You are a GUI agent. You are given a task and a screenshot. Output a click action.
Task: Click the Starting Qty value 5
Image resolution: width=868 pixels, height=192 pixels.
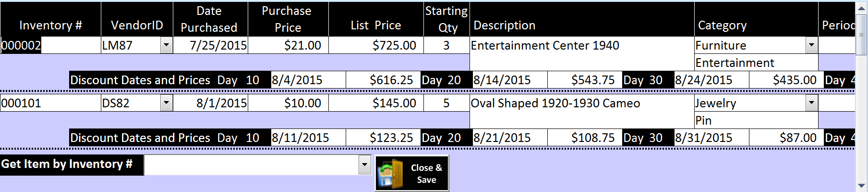pyautogui.click(x=446, y=103)
